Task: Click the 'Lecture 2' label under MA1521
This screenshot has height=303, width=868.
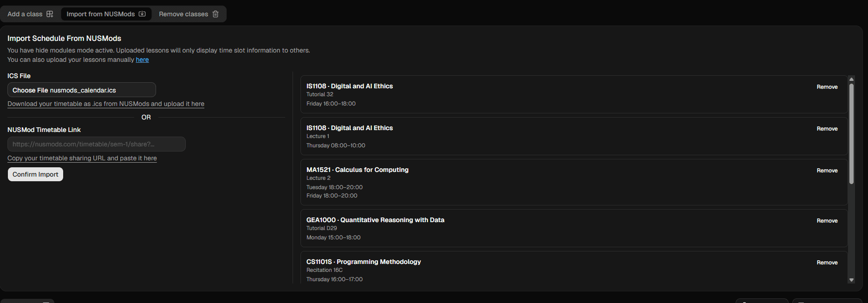Action: 319,178
